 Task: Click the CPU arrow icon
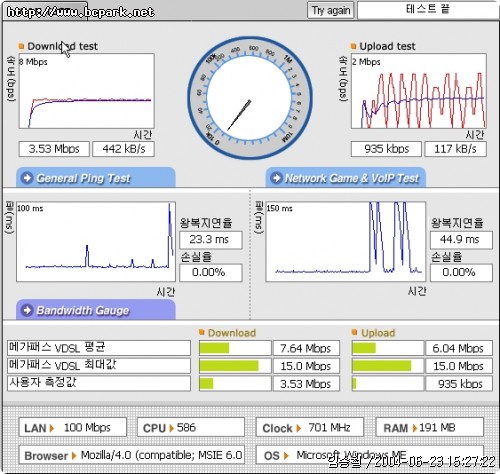(171, 428)
